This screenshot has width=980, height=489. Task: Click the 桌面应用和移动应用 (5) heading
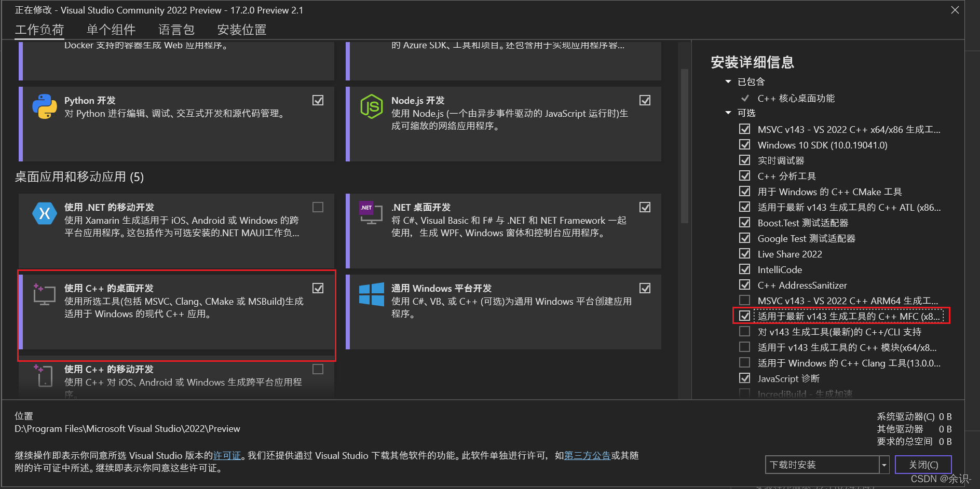pos(79,177)
